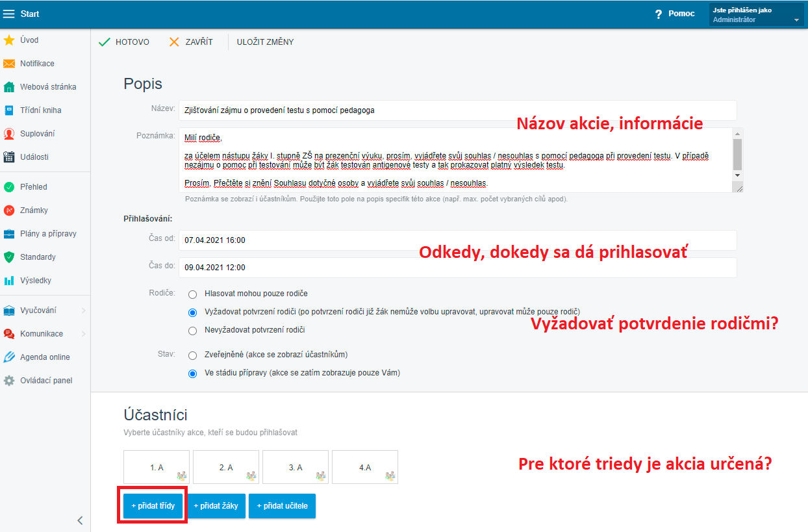Open Třídní kniha book icon
Viewport: 808px width, 532px height.
click(x=9, y=110)
